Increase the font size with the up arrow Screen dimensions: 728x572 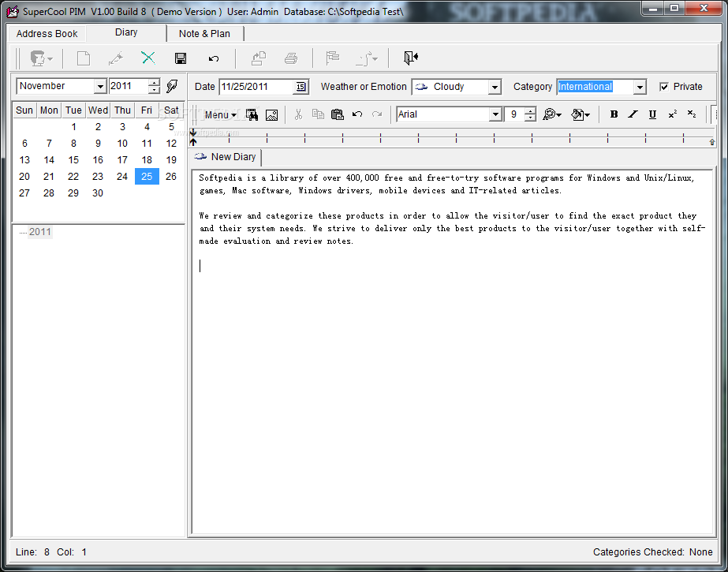[x=530, y=110]
